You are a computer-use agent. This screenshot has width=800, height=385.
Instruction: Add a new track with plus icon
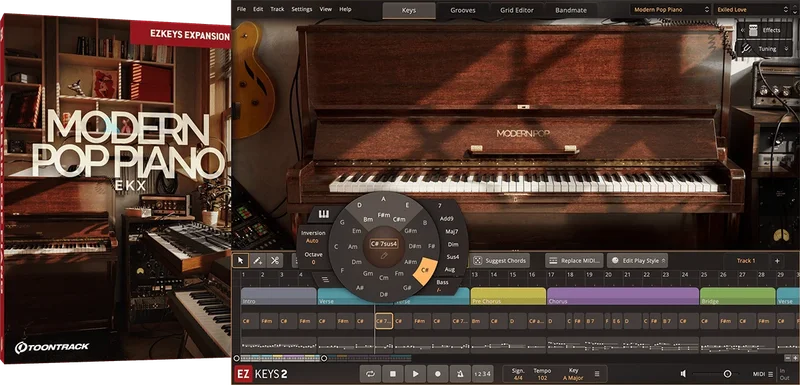click(x=777, y=261)
